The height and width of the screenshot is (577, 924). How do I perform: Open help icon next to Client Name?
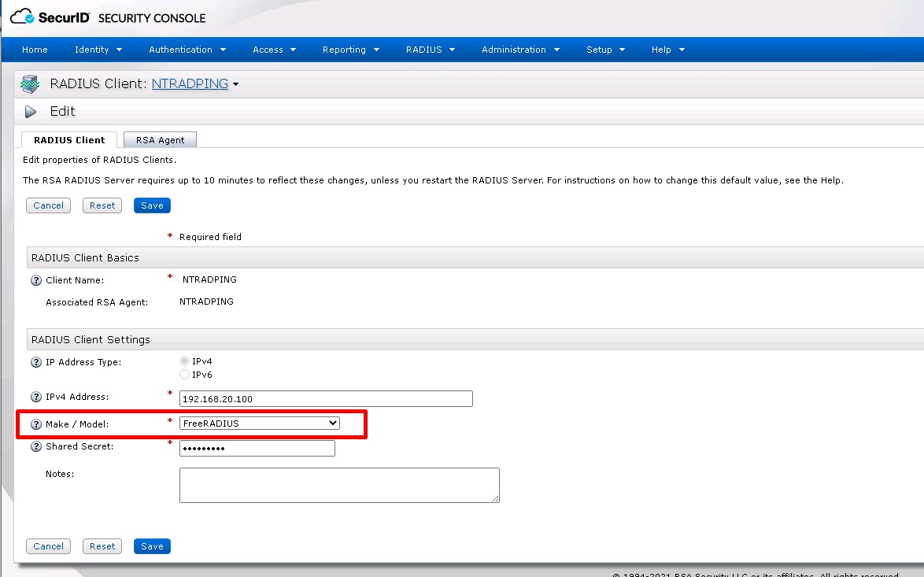pyautogui.click(x=35, y=280)
